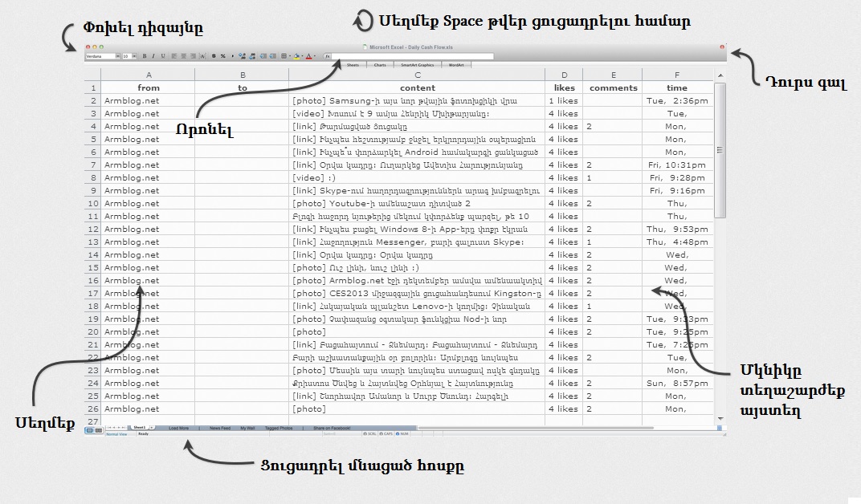Select the 'comments' header cell
The height and width of the screenshot is (504, 861).
(613, 87)
